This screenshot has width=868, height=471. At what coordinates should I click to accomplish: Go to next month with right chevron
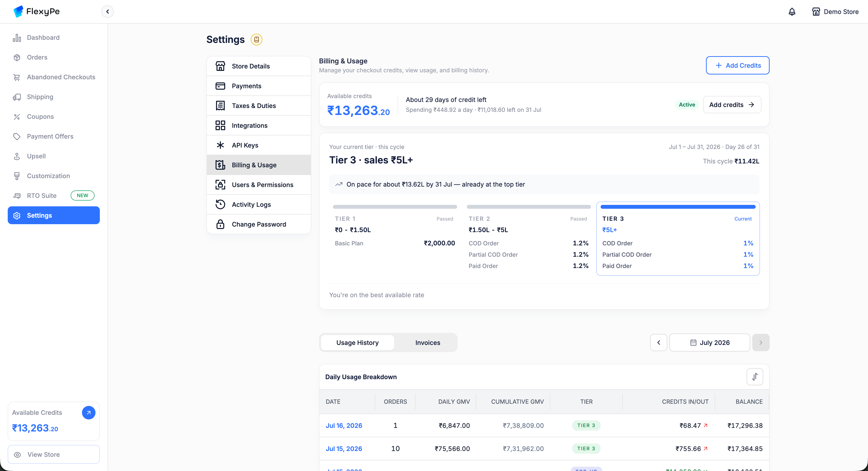pos(761,343)
